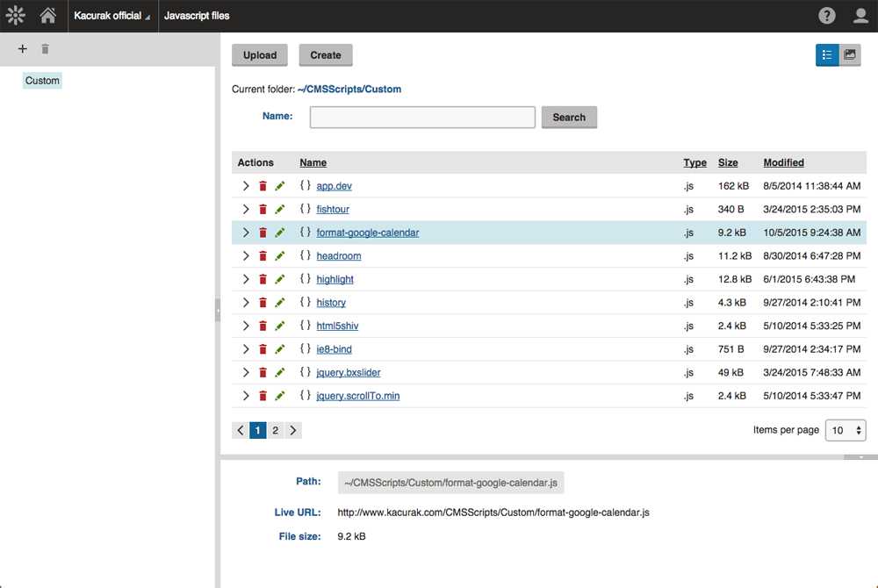
Task: Open the Kacurak official site selector
Action: tap(112, 16)
